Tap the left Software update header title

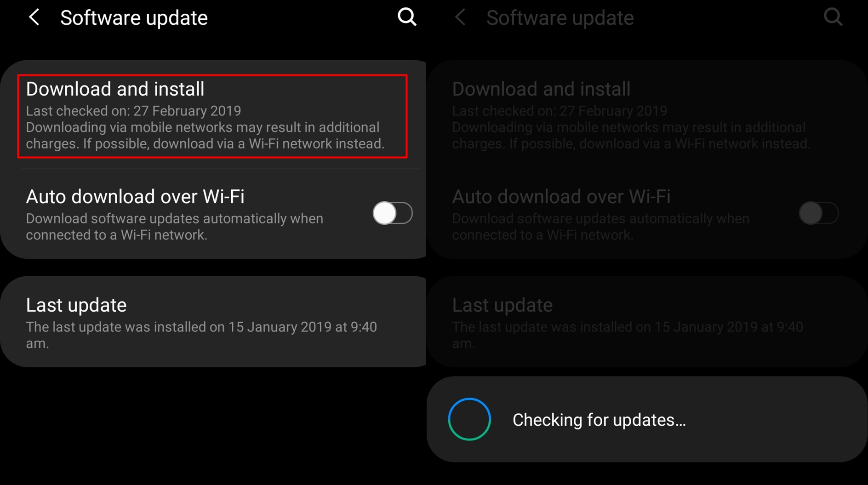coord(134,18)
